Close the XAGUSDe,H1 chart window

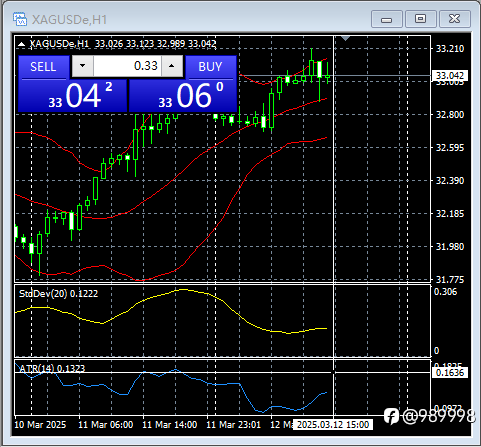[x=455, y=19]
